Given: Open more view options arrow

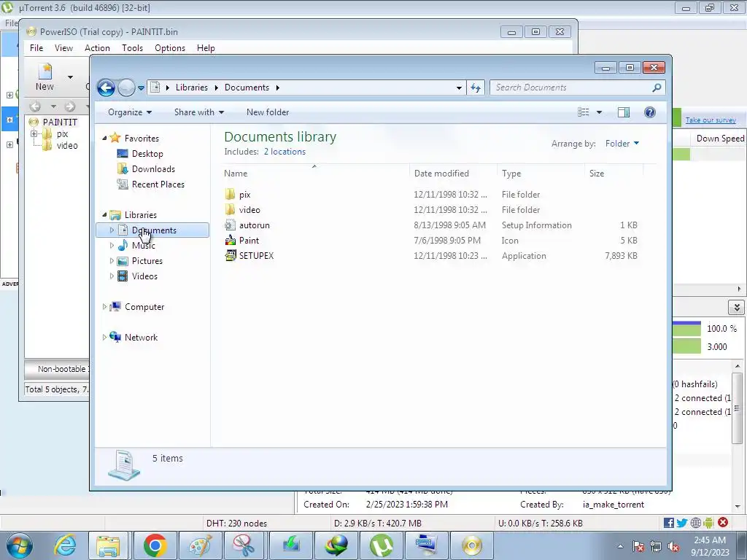Looking at the screenshot, I should (600, 112).
